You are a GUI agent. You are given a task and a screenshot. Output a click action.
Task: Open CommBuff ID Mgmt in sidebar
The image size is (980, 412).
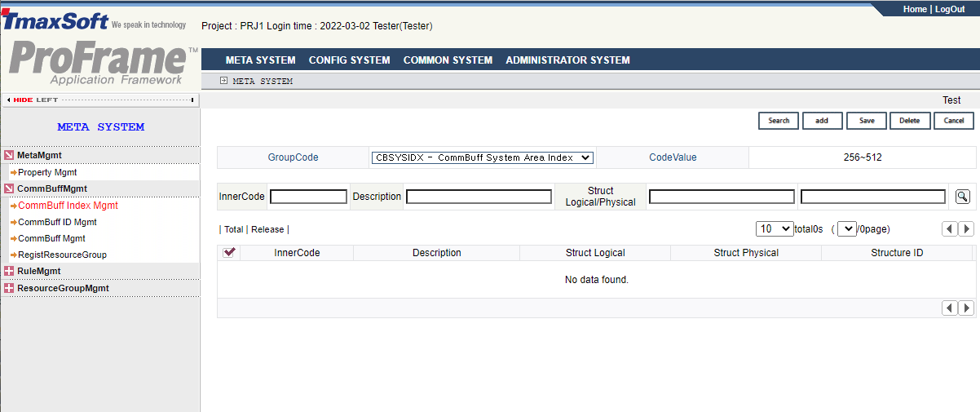(57, 222)
